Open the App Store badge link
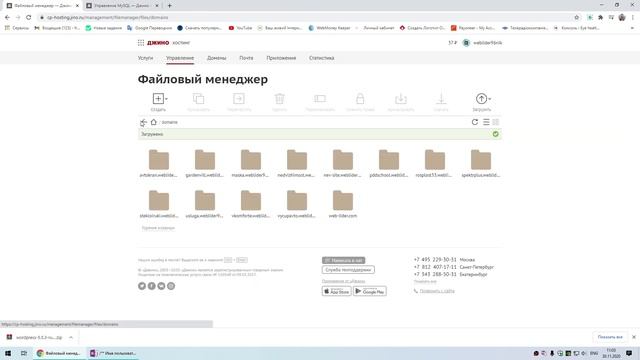640x360 pixels. coord(336,291)
